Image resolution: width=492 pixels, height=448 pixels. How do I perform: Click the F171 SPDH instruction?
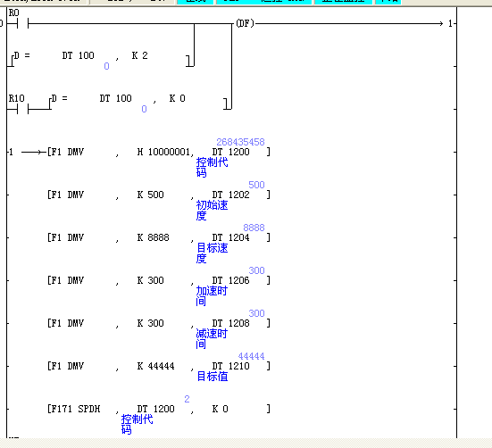pos(74,409)
